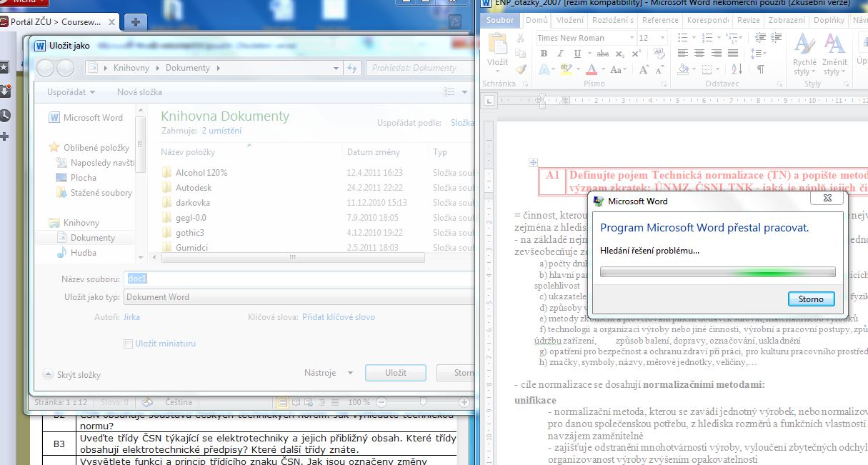Click the highlight color yellow marker

(566, 69)
